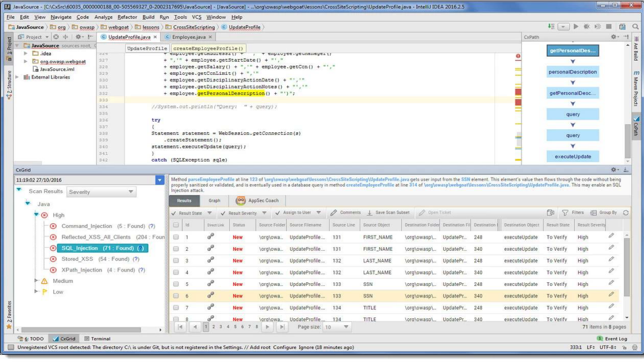Image resolution: width=644 pixels, height=362 pixels.
Task: Click the refresh icon in the results toolbar
Action: pos(626,213)
